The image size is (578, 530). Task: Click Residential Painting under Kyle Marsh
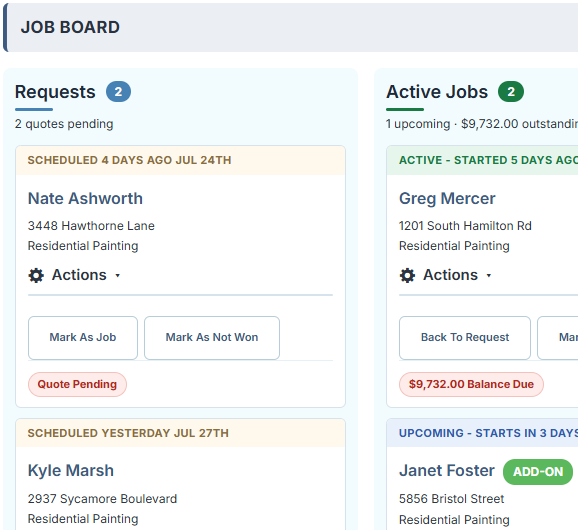pos(83,519)
